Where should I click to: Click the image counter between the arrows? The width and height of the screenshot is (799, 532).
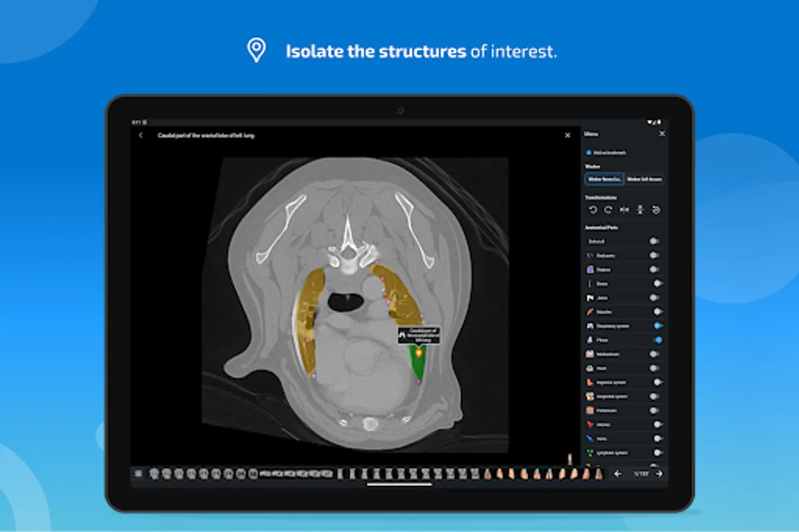tap(641, 474)
